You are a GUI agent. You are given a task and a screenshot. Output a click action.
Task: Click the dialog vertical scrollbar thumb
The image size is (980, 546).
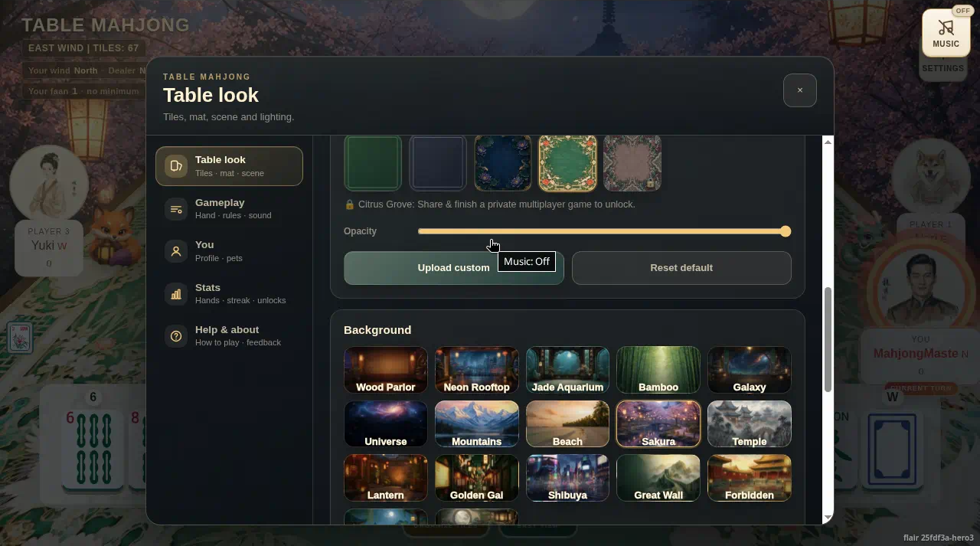828,340
